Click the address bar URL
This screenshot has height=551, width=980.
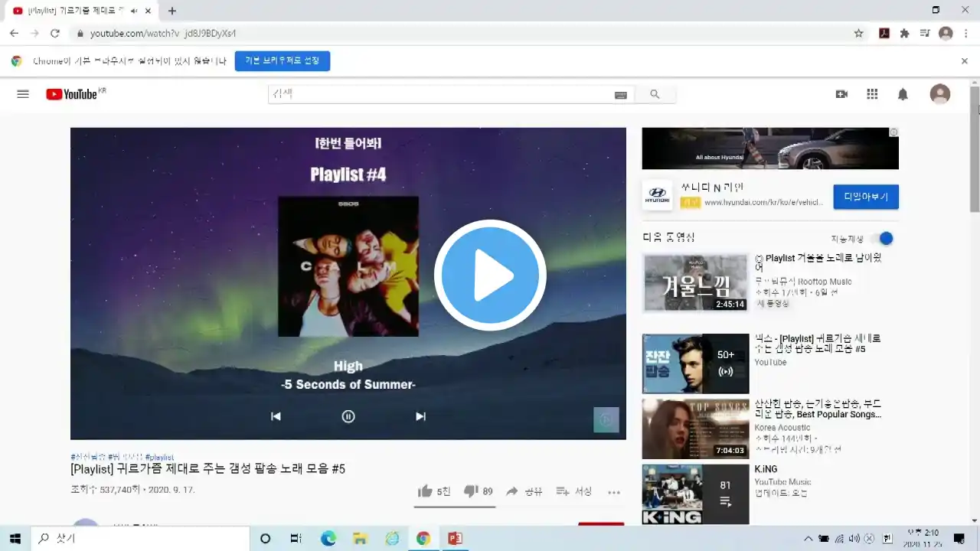coord(163,34)
